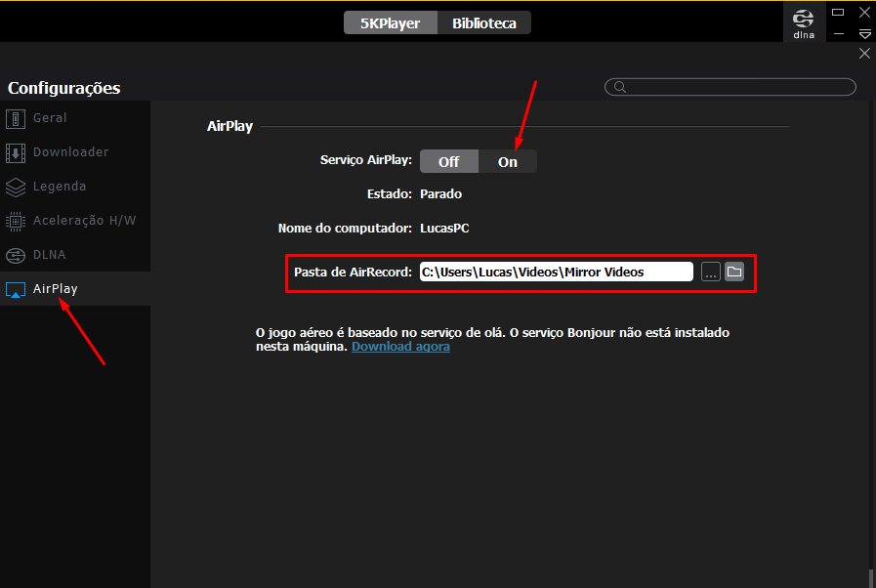The width and height of the screenshot is (876, 588).
Task: Open the Downloader settings section
Action: (70, 152)
